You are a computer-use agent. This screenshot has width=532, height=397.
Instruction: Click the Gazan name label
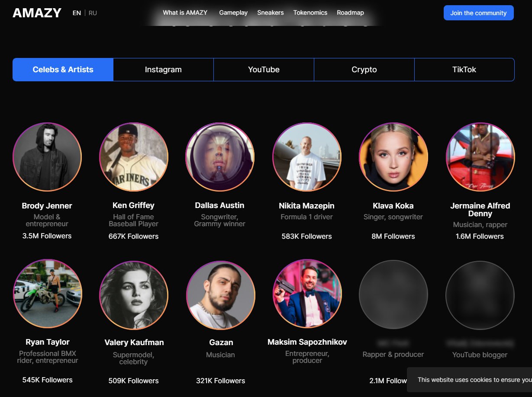(221, 343)
